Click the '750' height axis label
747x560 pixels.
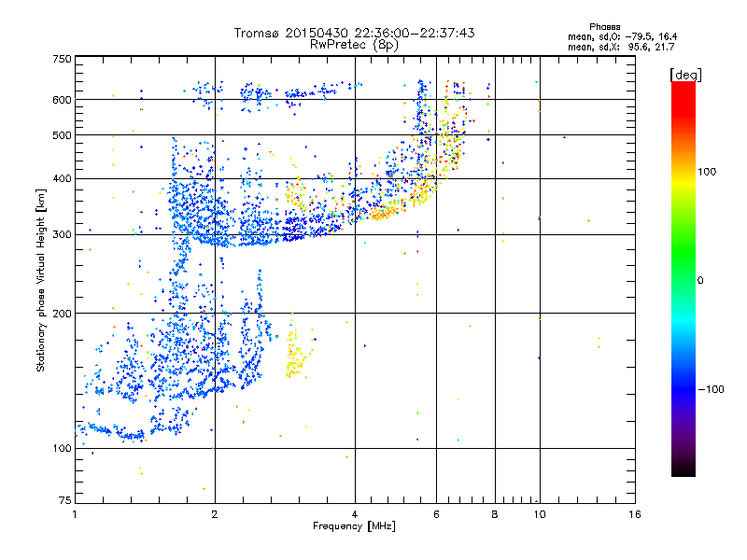tap(62, 59)
